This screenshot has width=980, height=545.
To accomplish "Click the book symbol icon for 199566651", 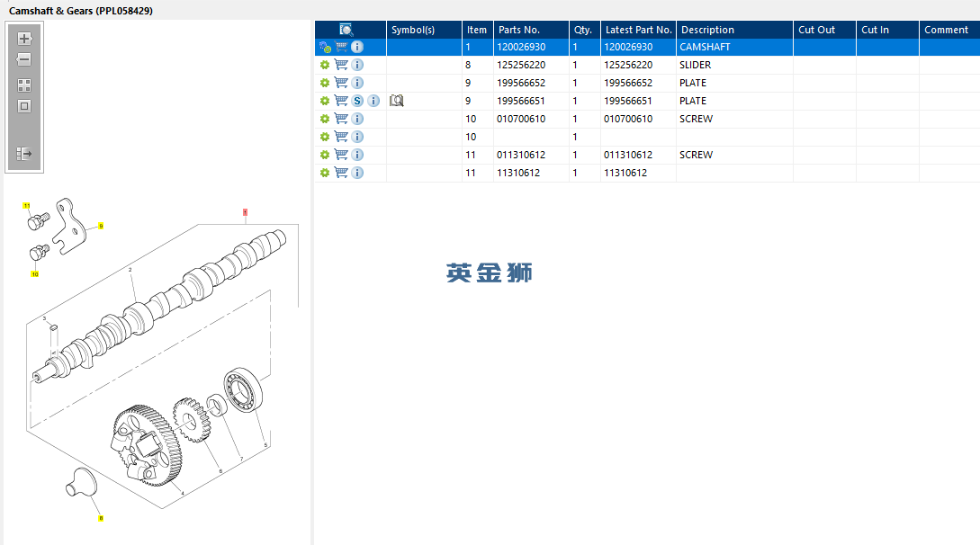I will click(396, 101).
